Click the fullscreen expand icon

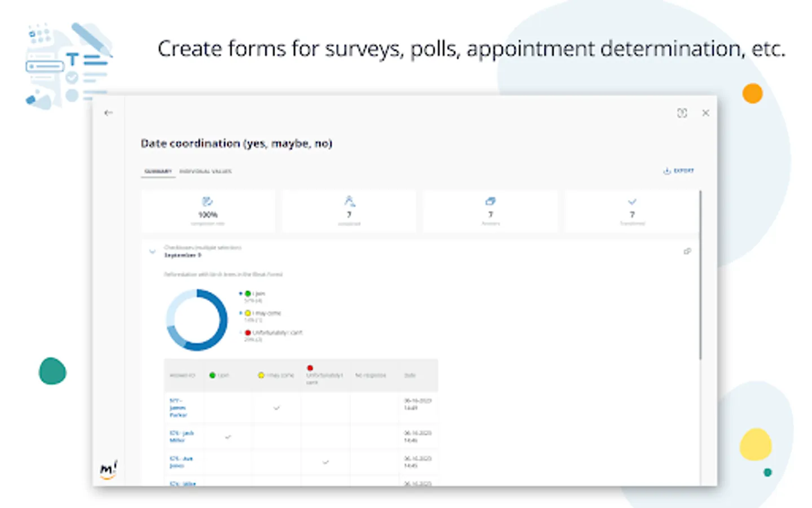pos(682,113)
